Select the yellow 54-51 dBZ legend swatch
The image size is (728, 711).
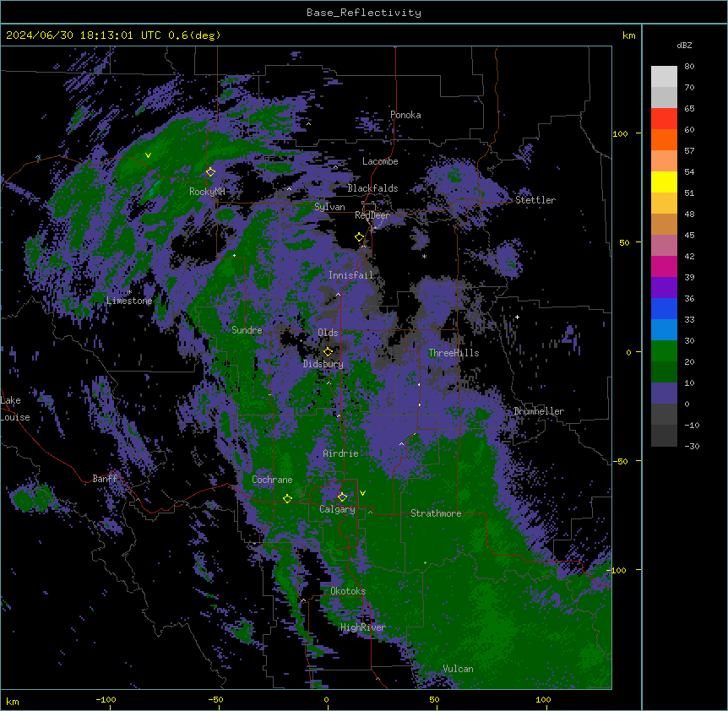pos(664,182)
